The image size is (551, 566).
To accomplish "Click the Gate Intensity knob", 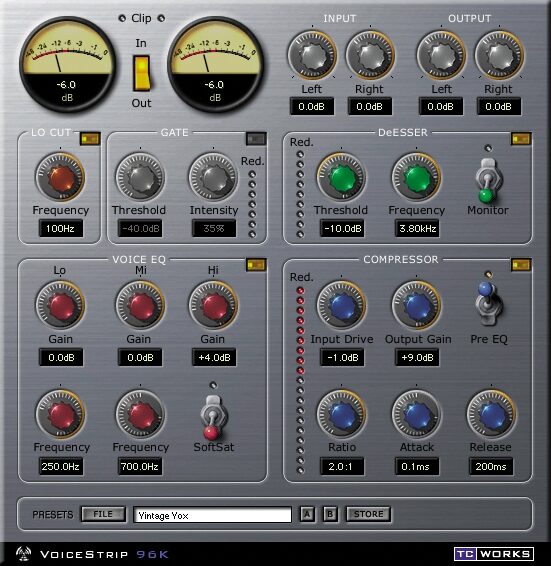I will pos(213,177).
